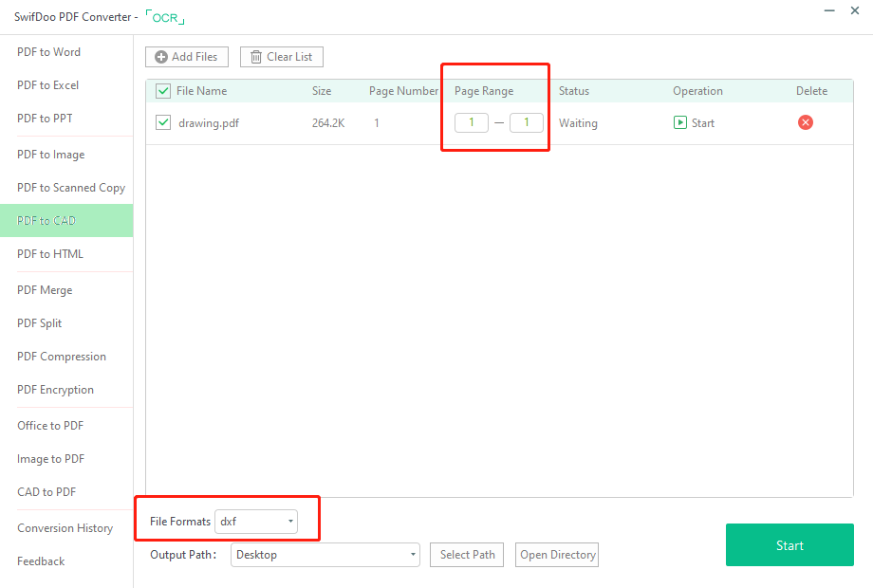Screen dimensions: 873x588
Task: Click the Operation column header
Action: [x=698, y=91]
